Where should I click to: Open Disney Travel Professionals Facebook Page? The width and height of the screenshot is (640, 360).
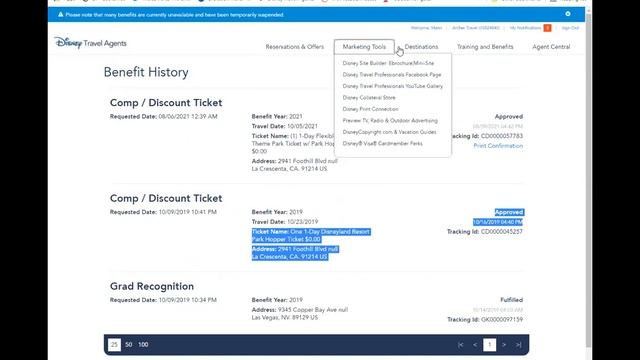tap(392, 75)
